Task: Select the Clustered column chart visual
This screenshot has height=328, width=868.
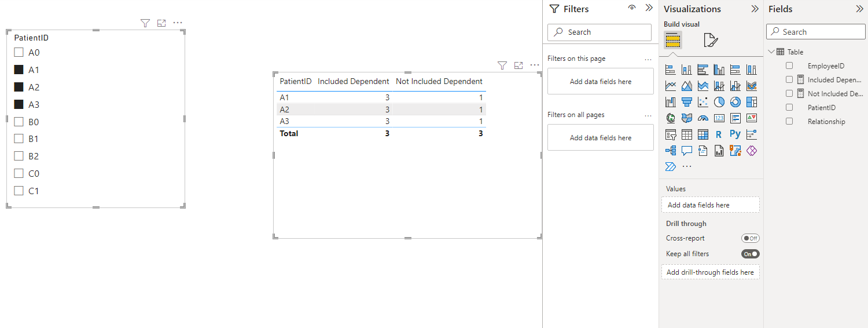Action: click(719, 70)
